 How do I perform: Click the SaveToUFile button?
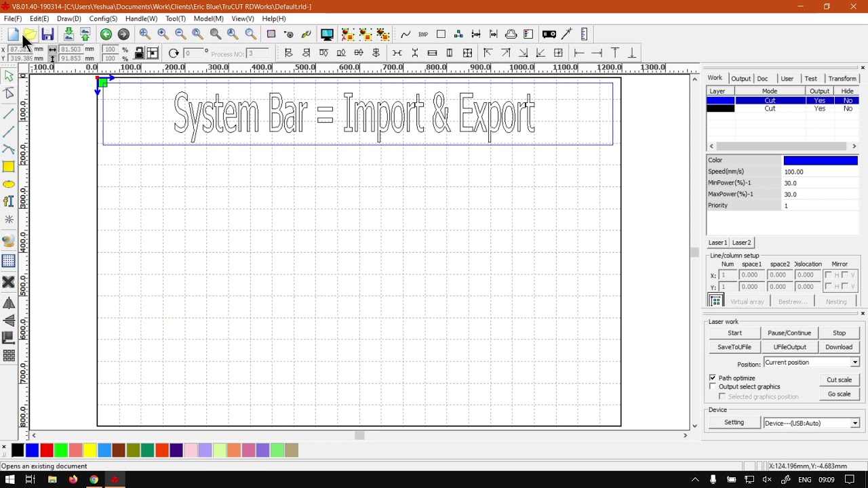[x=734, y=347]
